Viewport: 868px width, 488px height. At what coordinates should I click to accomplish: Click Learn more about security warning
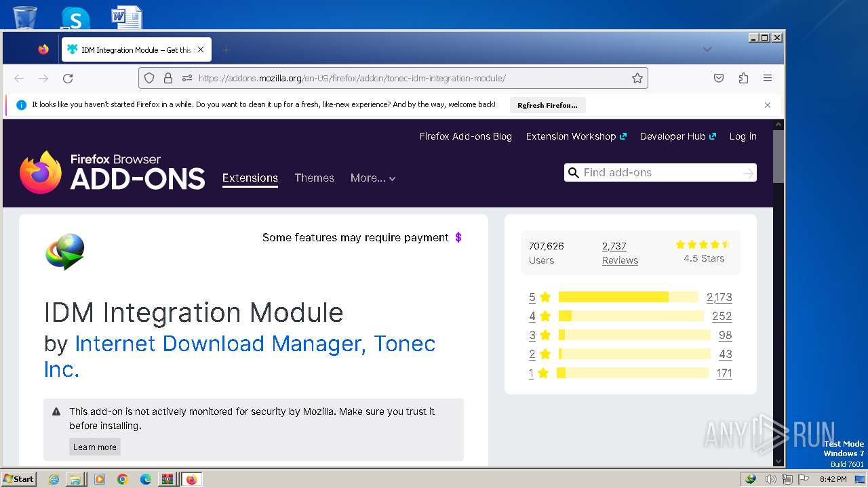(x=95, y=447)
